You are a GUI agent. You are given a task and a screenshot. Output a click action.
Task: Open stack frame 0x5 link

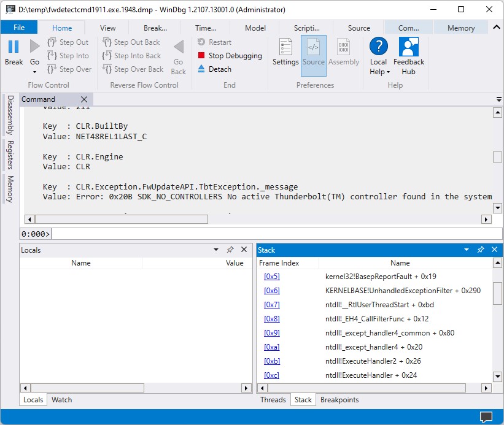[x=271, y=277]
